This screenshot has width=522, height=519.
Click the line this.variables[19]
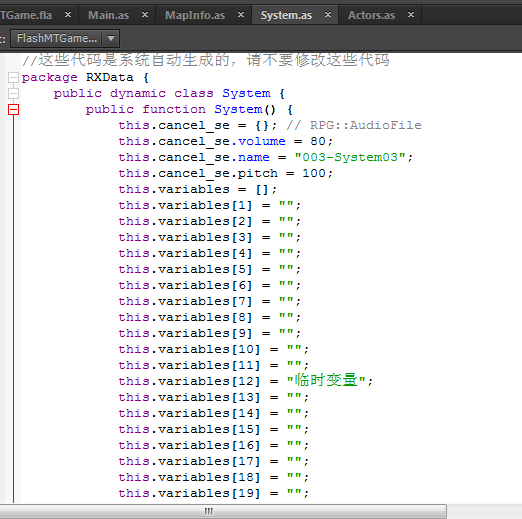click(x=214, y=493)
